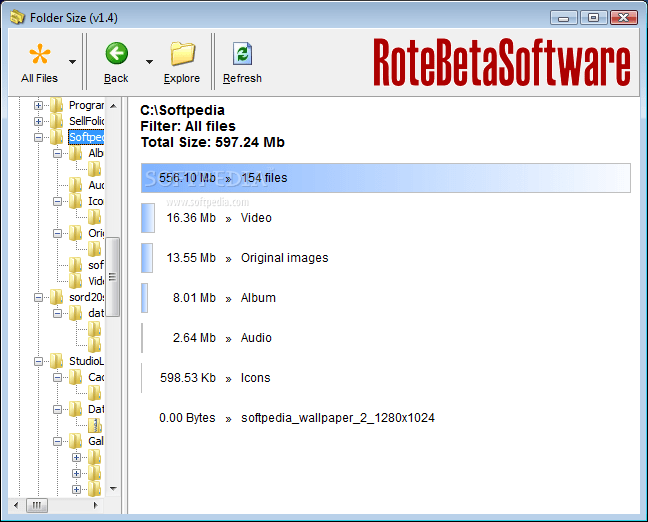Viewport: 648px width, 522px height.
Task: Click the Folder Size title bar app icon
Action: pyautogui.click(x=17, y=18)
